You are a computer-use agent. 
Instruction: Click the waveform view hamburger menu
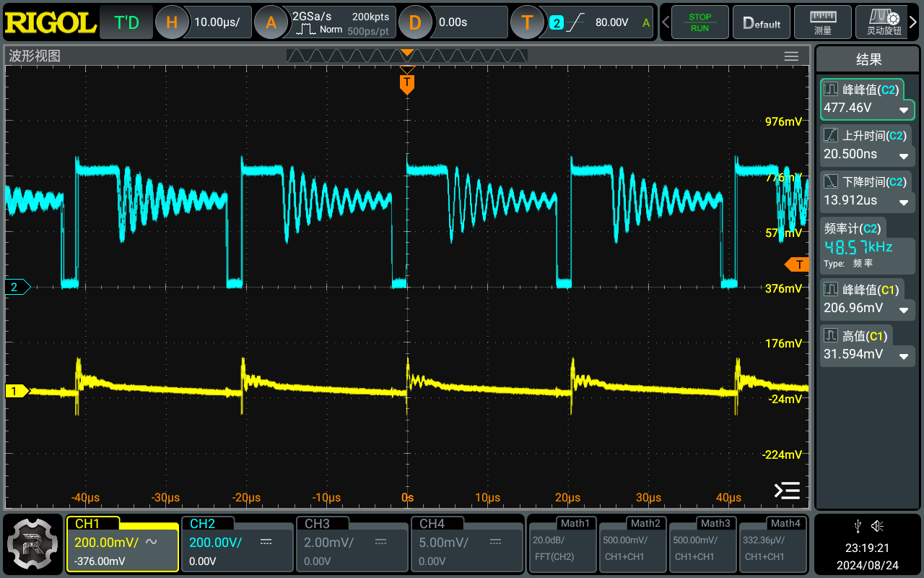click(791, 56)
